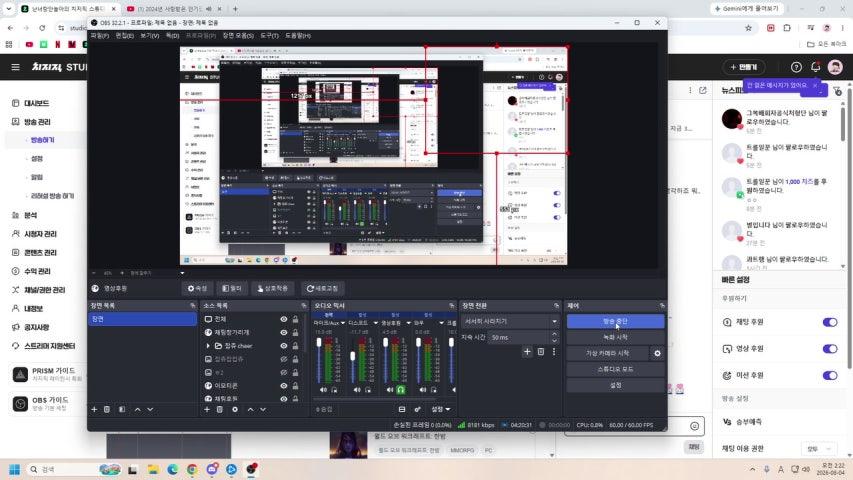Screen dimensions: 853x480
Task: Hide the 이모티콘 source
Action: click(x=284, y=386)
